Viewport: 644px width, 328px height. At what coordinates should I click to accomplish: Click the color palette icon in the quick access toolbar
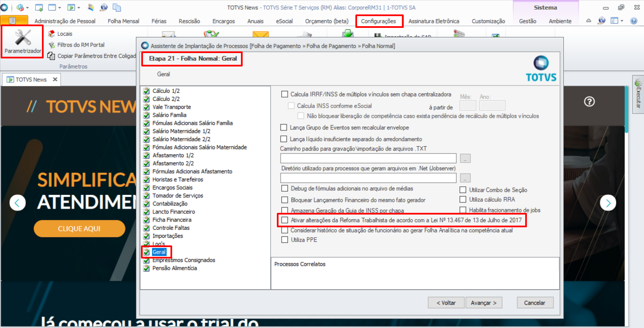[x=91, y=7]
